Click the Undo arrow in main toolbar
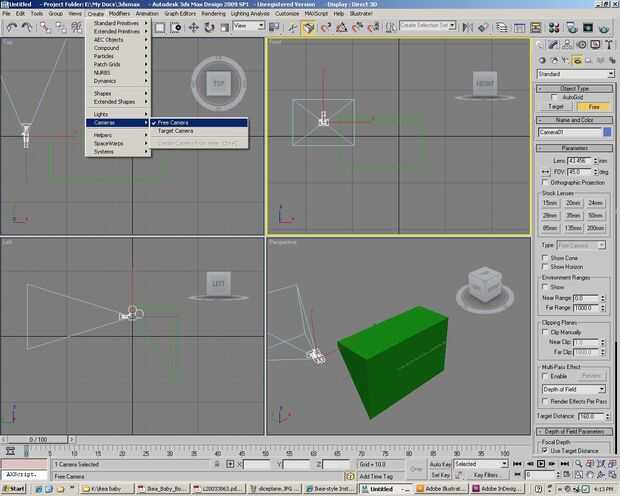Viewport: 620px width, 496px height. tap(11, 27)
